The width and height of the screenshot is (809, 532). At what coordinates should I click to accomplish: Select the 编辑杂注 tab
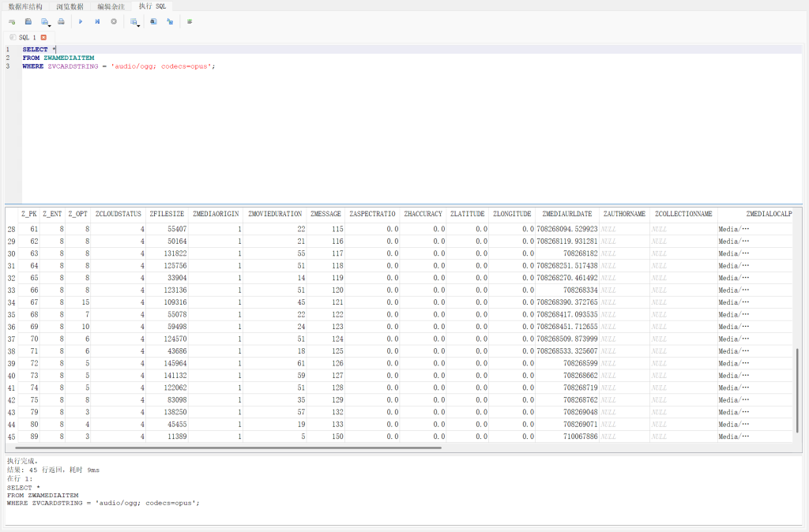click(111, 6)
